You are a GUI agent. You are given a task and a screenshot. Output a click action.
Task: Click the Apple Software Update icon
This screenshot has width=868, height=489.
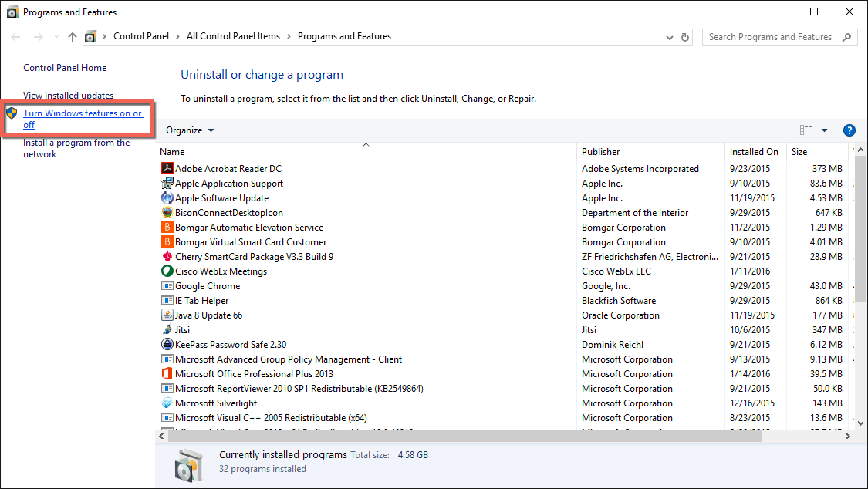167,197
